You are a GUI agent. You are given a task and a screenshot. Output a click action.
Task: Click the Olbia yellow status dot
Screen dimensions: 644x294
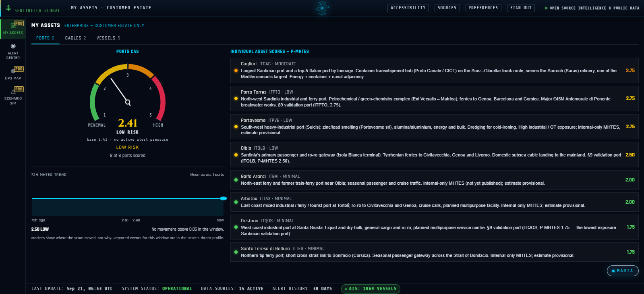[x=236, y=154]
